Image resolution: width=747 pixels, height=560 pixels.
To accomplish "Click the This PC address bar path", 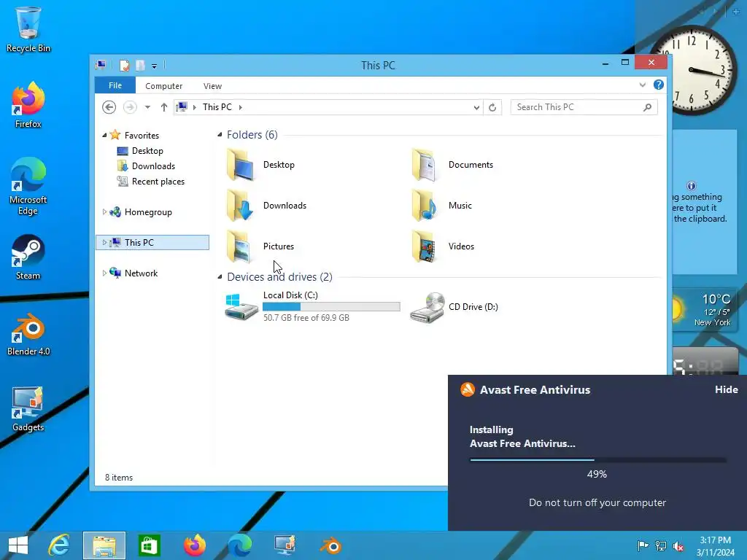I will (217, 107).
